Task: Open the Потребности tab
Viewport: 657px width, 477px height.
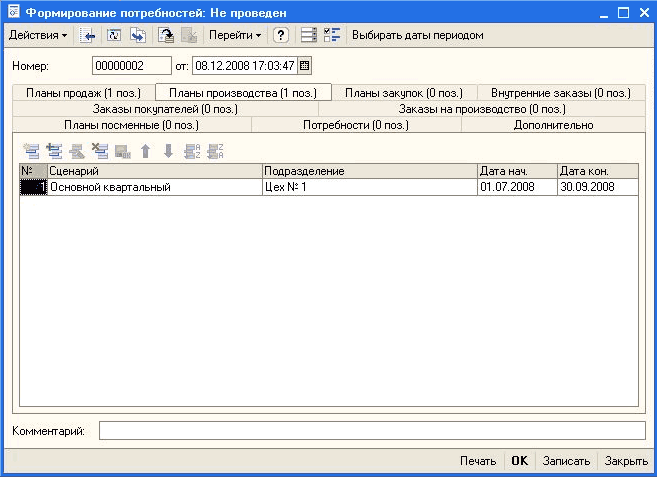Action: [x=356, y=125]
